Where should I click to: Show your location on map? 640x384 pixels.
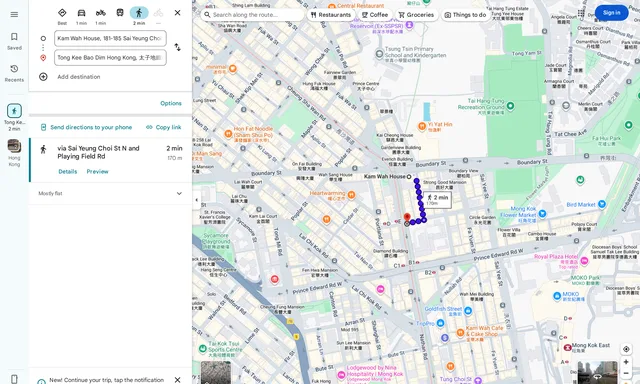(626, 349)
